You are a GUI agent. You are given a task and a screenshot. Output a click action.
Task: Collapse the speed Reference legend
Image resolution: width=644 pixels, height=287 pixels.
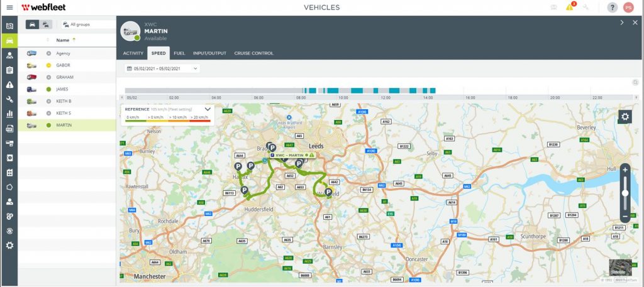(x=208, y=109)
